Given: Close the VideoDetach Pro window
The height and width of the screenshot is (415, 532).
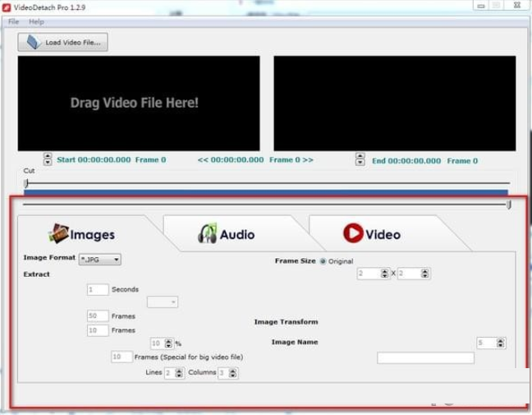Looking at the screenshot, I should [516, 6].
